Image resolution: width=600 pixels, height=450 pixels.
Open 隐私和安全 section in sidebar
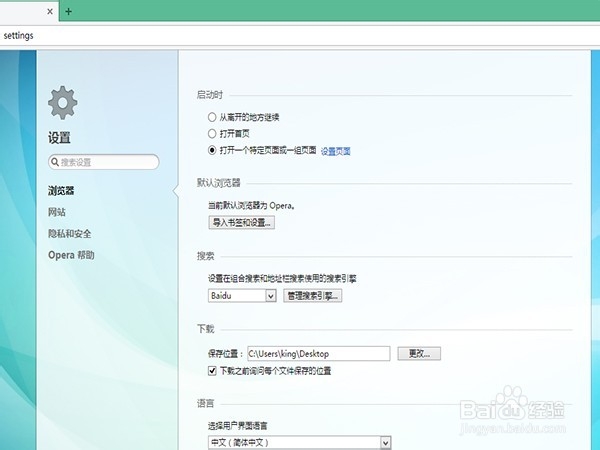(70, 233)
